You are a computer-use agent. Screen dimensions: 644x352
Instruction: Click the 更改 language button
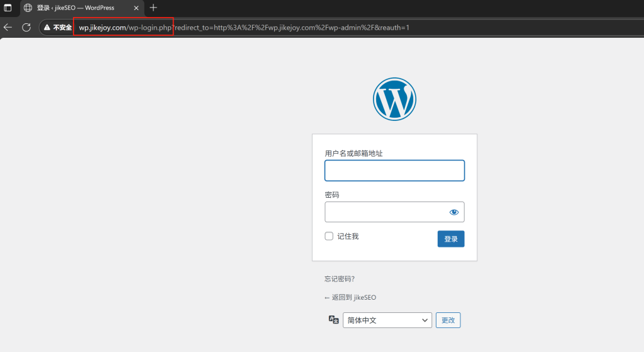pyautogui.click(x=448, y=321)
